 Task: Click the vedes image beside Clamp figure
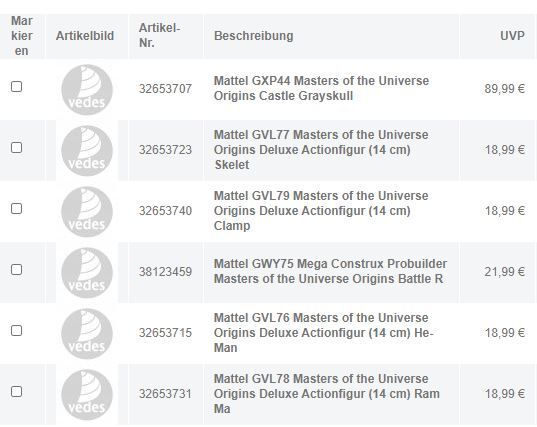(87, 212)
